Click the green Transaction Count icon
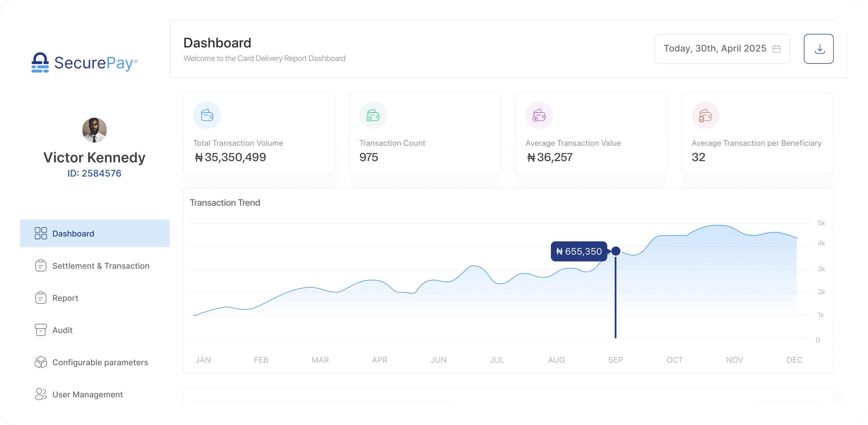This screenshot has width=868, height=425. pyautogui.click(x=373, y=115)
